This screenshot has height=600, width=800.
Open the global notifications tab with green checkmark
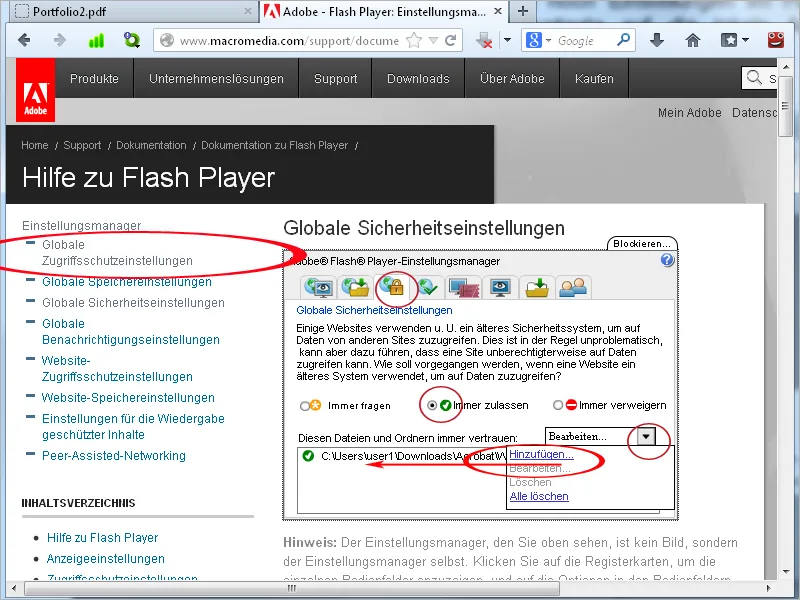click(428, 287)
